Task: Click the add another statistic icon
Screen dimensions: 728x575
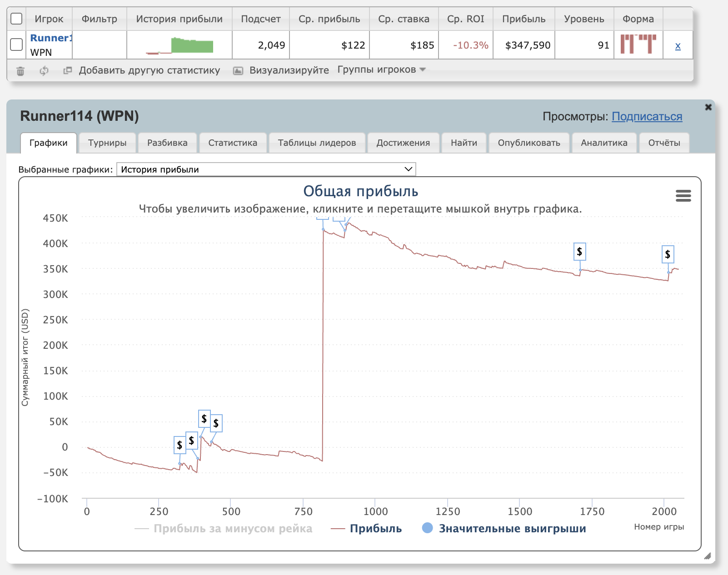Action: click(x=68, y=70)
